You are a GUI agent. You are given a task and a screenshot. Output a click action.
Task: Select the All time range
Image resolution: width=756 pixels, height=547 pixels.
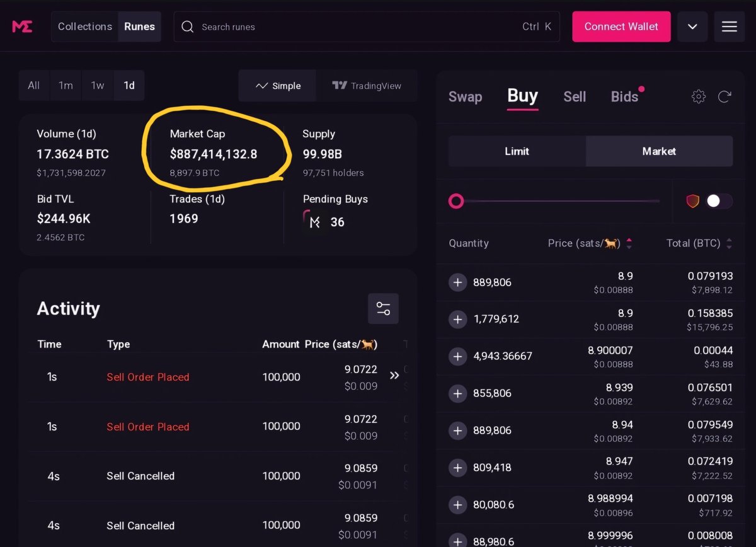(34, 86)
